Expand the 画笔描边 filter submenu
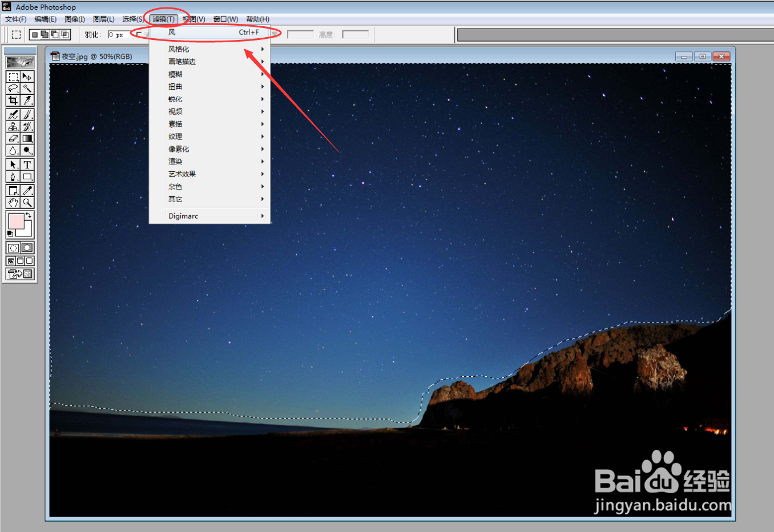This screenshot has width=774, height=532. click(209, 62)
